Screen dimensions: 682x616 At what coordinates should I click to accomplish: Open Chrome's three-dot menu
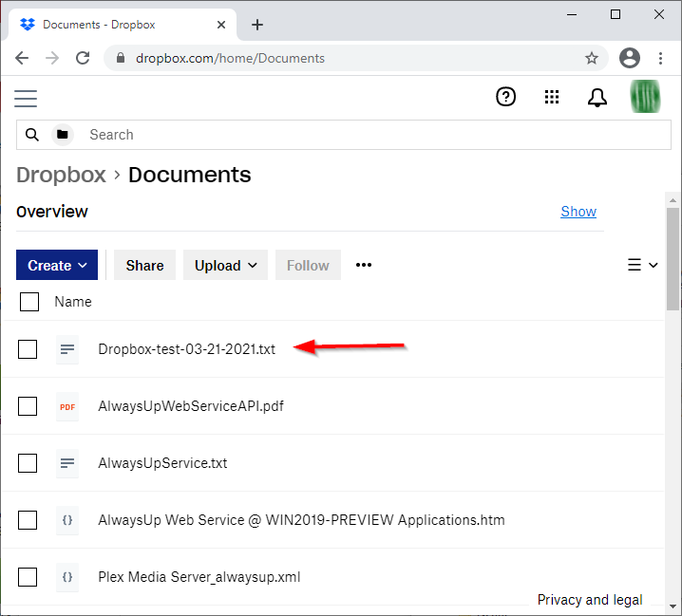click(x=660, y=58)
